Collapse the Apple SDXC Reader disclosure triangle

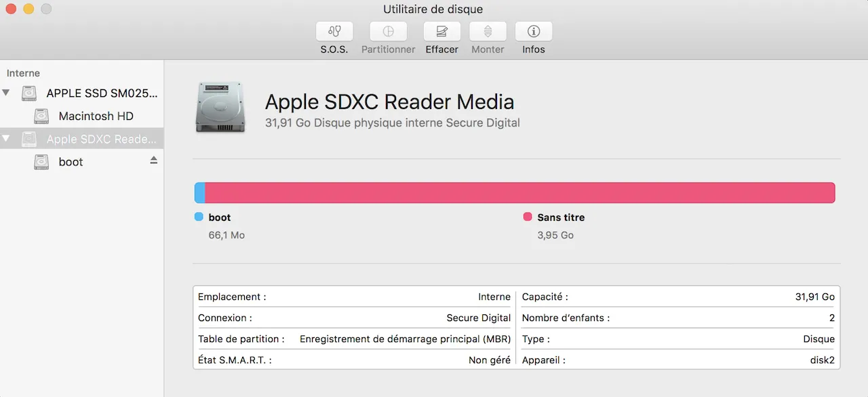point(6,139)
